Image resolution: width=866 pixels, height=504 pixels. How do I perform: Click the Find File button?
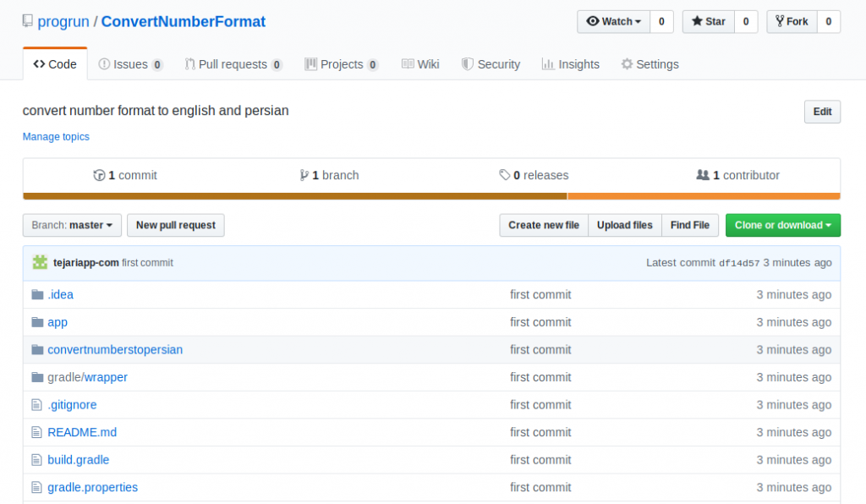(x=690, y=225)
